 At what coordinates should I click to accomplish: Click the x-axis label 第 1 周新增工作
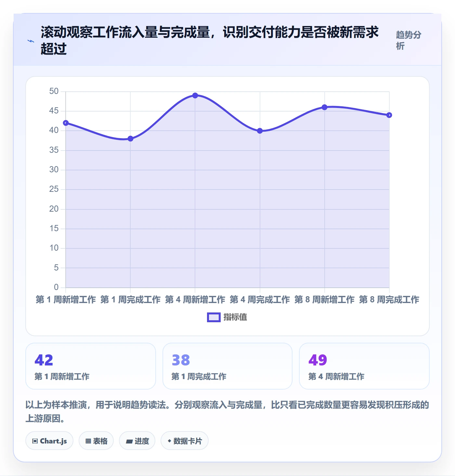[x=66, y=299]
